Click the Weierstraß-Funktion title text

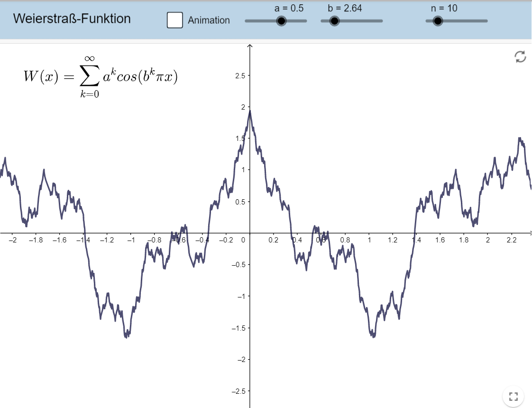click(72, 19)
